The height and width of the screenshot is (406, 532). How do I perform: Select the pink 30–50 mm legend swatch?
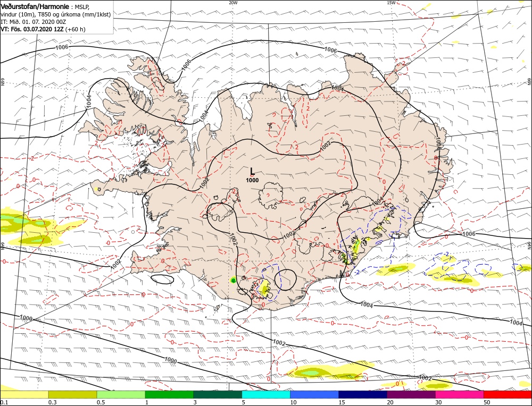point(460,394)
